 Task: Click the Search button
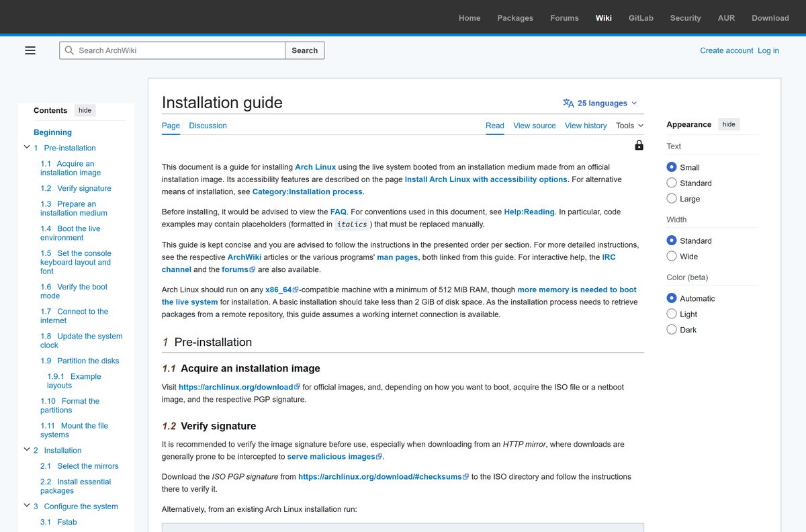[x=305, y=50]
